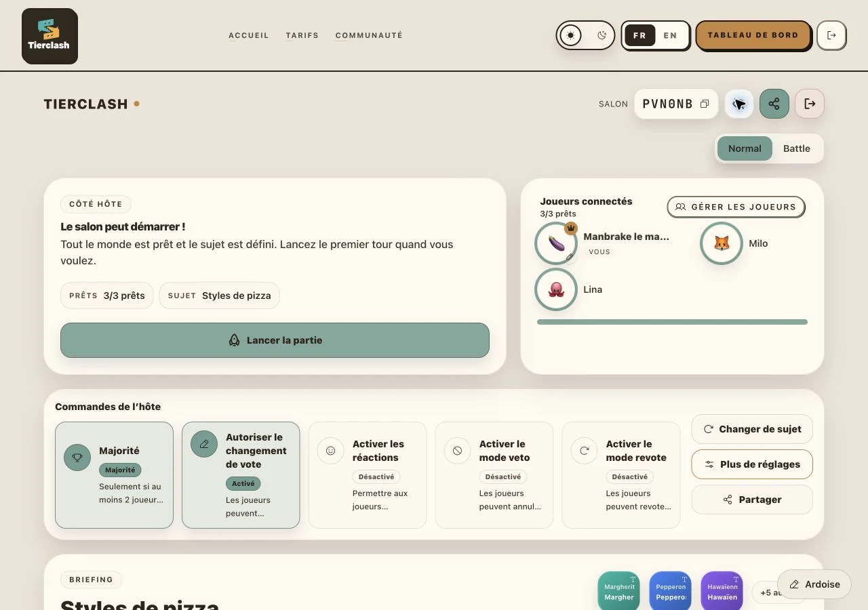This screenshot has height=610, width=868.
Task: Open Gérer les joueurs
Action: (x=736, y=207)
